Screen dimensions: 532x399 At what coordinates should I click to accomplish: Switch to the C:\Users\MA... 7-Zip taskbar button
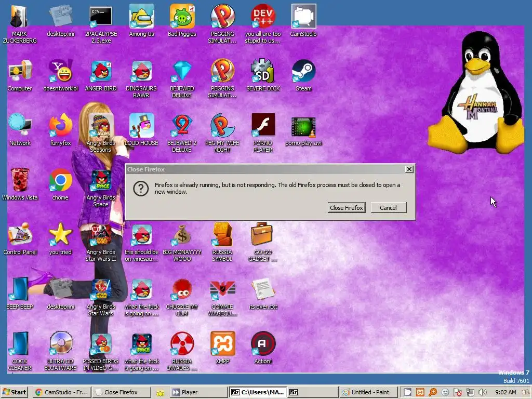258,392
